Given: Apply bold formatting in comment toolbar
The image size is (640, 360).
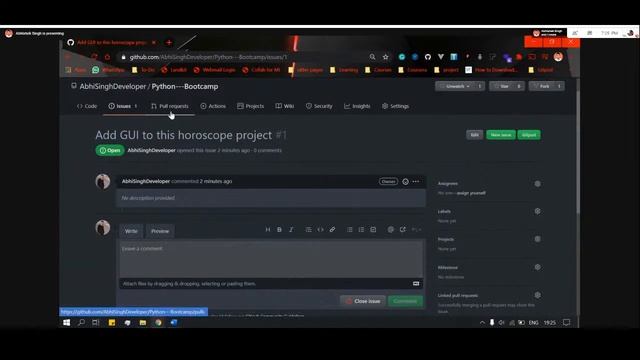Looking at the screenshot, I should 279,230.
